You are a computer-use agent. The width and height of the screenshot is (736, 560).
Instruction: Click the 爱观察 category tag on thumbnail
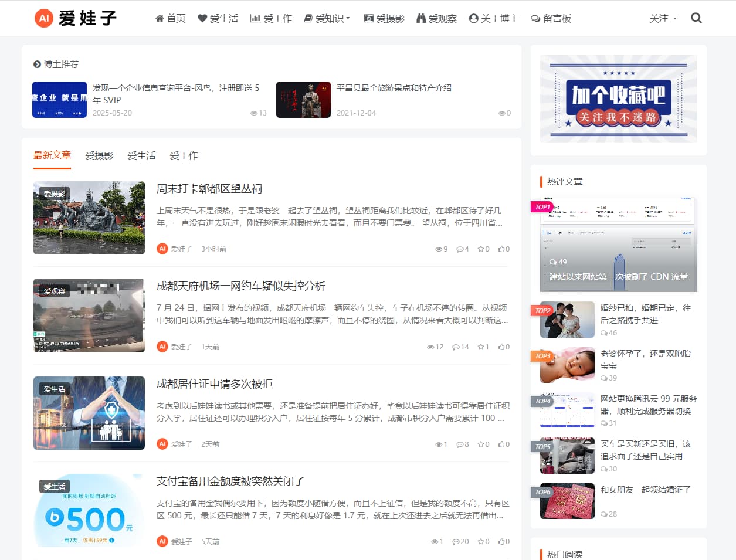point(54,291)
